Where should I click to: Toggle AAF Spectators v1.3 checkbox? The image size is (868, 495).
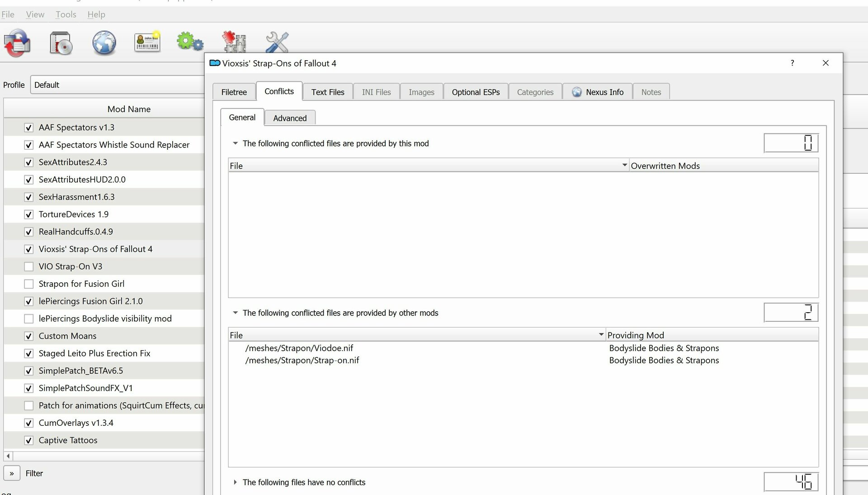[28, 128]
